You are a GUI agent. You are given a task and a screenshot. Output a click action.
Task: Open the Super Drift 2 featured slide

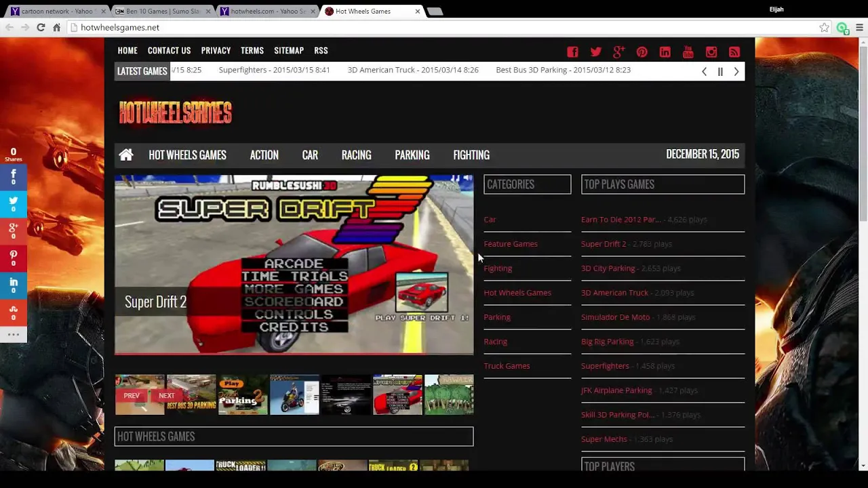294,264
